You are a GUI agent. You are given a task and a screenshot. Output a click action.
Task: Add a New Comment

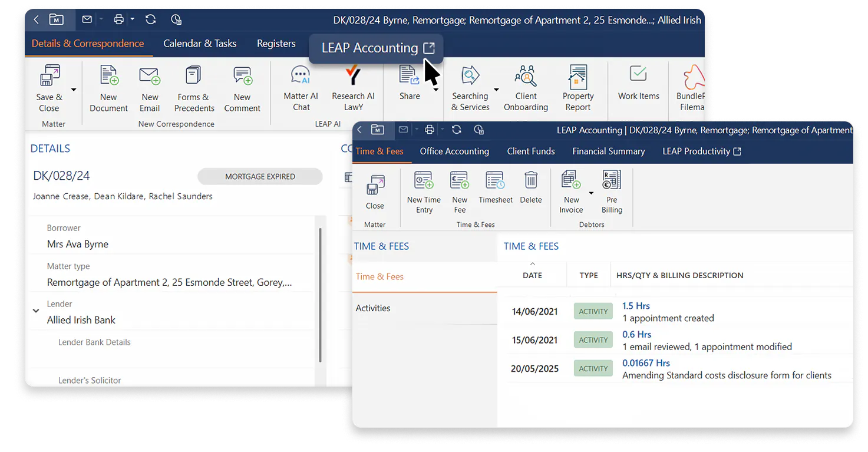click(242, 88)
